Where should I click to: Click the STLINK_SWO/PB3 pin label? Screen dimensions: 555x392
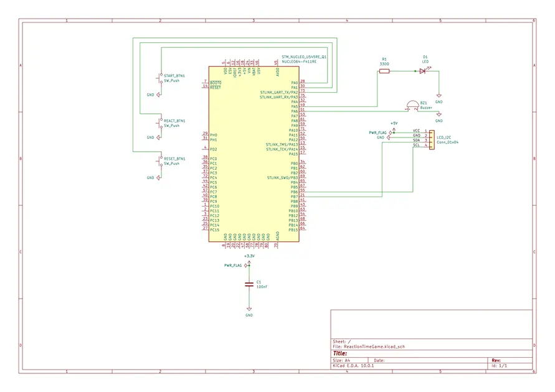282,177
